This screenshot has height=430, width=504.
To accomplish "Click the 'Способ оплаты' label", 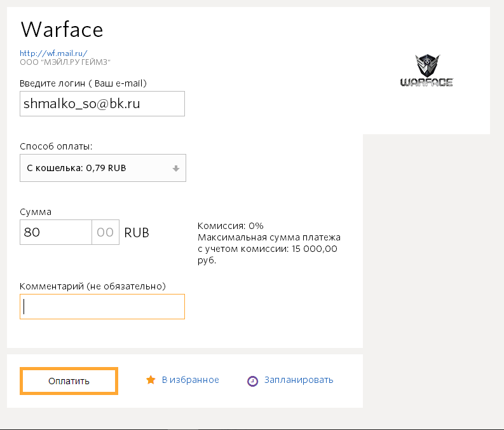I will click(56, 146).
